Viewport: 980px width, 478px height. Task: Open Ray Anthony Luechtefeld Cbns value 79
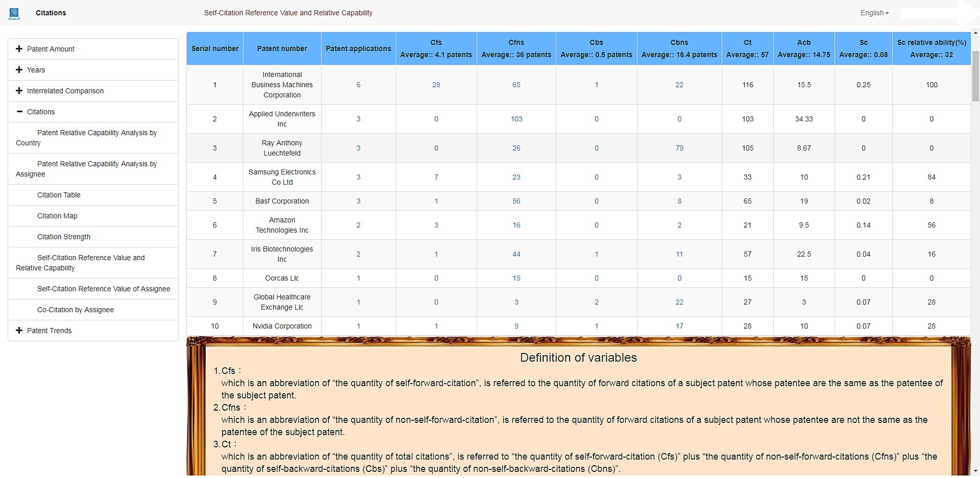pyautogui.click(x=679, y=148)
